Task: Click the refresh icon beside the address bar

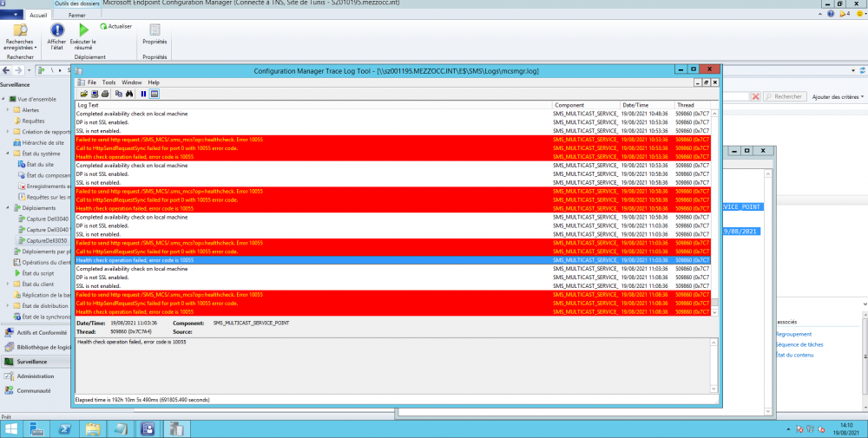Action: 862,71
